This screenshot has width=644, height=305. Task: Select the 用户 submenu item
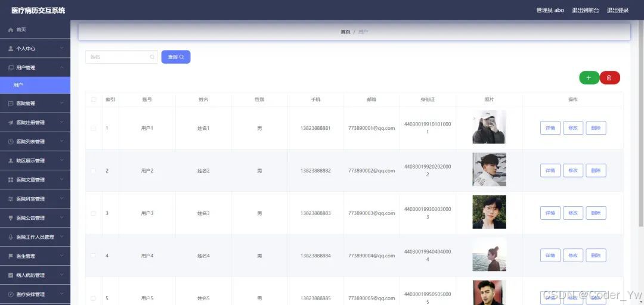(x=35, y=85)
